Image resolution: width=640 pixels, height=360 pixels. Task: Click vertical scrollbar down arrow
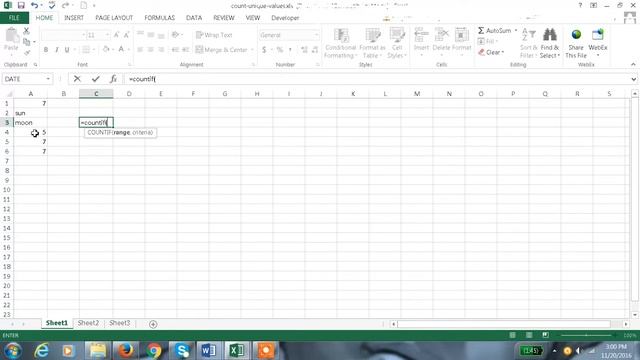click(x=635, y=315)
